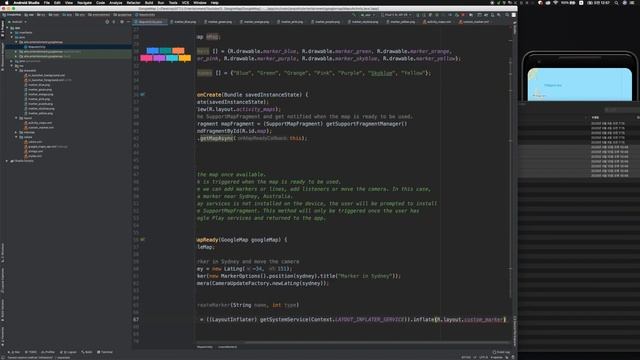Click the green Run app icon
Image resolution: width=640 pixels, height=360 pixels.
[418, 15]
